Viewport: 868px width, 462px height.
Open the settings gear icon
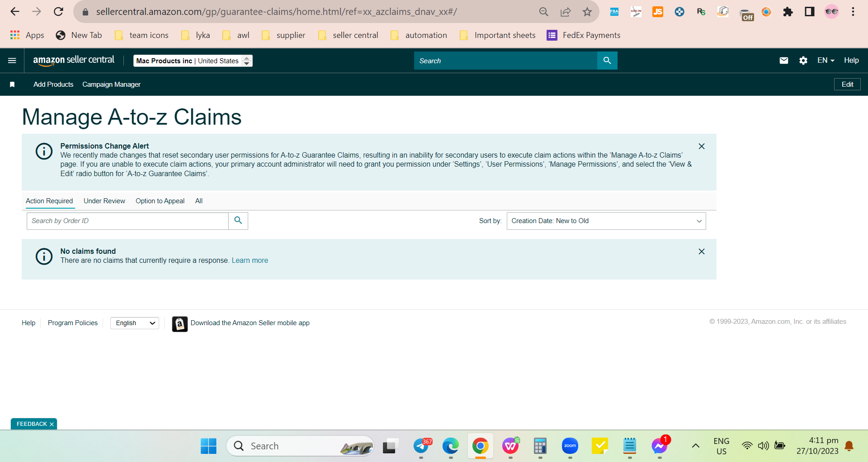coord(803,61)
